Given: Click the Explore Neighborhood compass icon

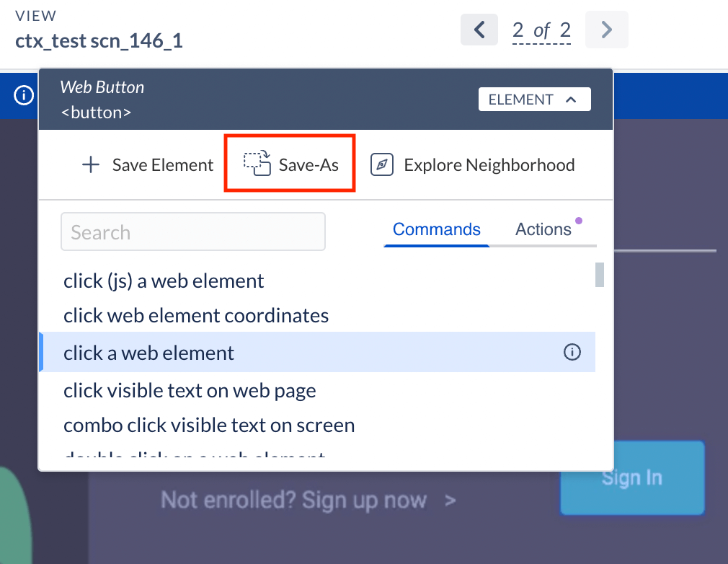Looking at the screenshot, I should pos(382,165).
